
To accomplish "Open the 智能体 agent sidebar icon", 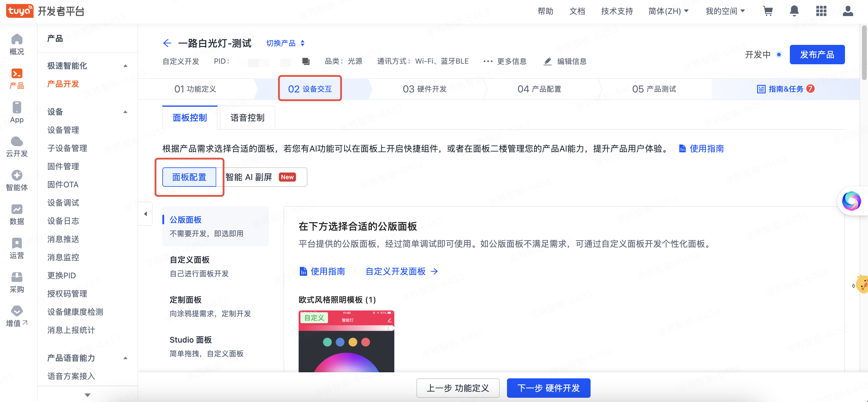I will click(x=17, y=181).
